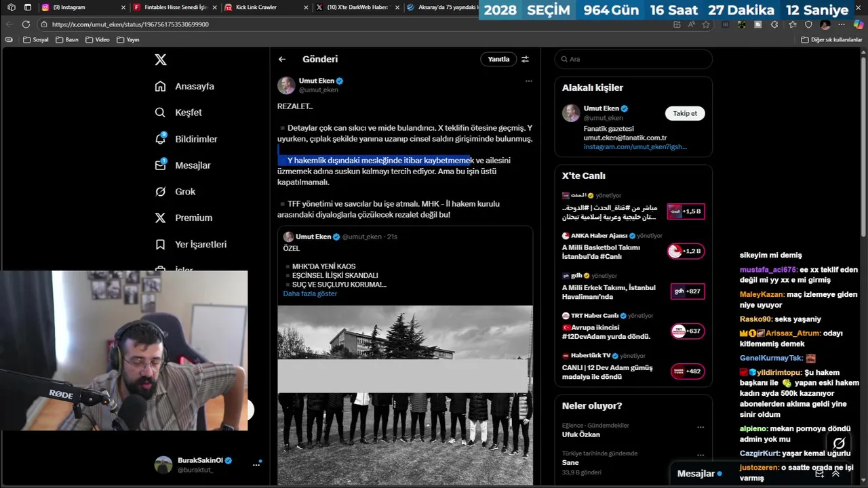Click the Yanıtla button
This screenshot has width=868, height=488.
(498, 59)
